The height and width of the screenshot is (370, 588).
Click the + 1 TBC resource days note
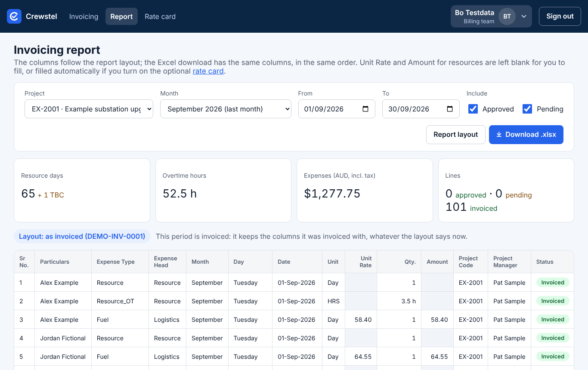point(51,195)
